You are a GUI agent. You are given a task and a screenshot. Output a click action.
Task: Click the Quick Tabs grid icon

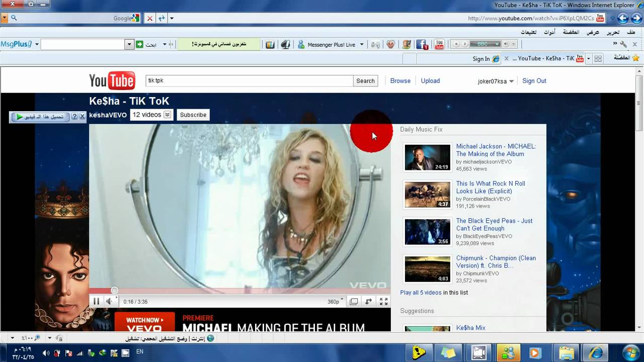[x=598, y=58]
